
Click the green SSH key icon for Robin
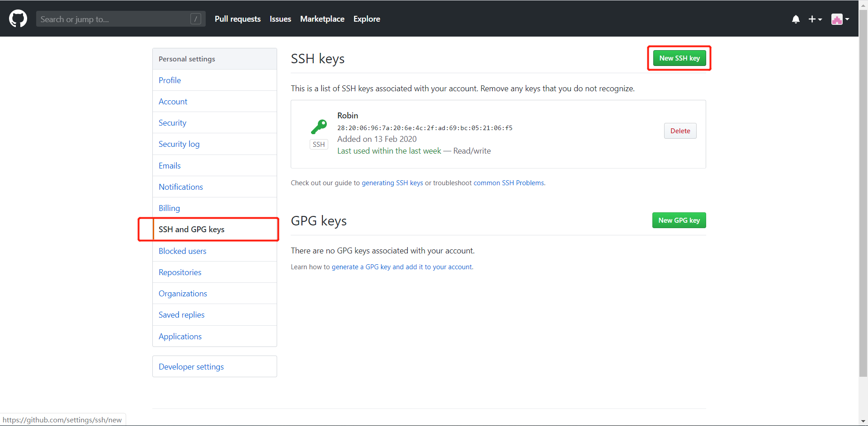[319, 127]
